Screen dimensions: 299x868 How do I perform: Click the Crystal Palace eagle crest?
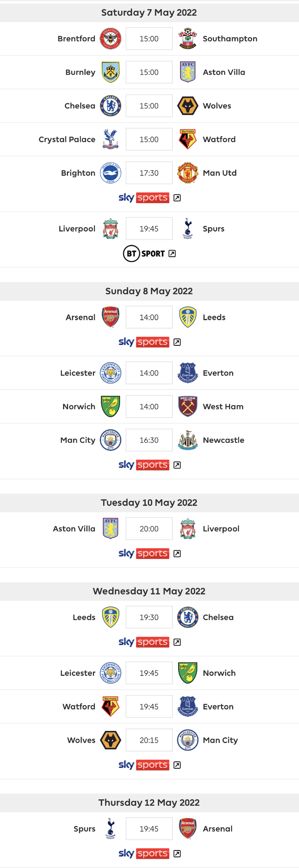[110, 139]
